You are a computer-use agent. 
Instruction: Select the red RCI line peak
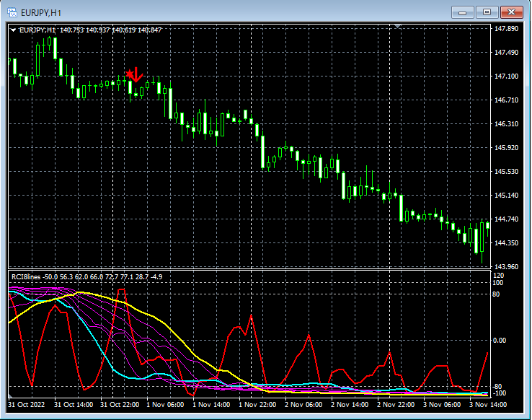[x=122, y=290]
